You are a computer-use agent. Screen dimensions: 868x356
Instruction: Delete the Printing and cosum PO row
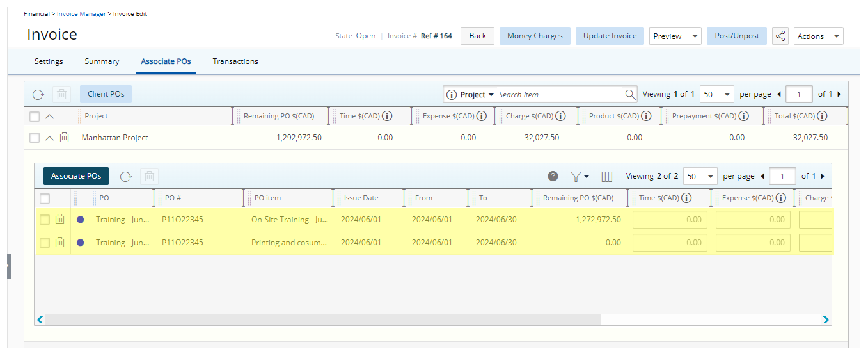[59, 242]
